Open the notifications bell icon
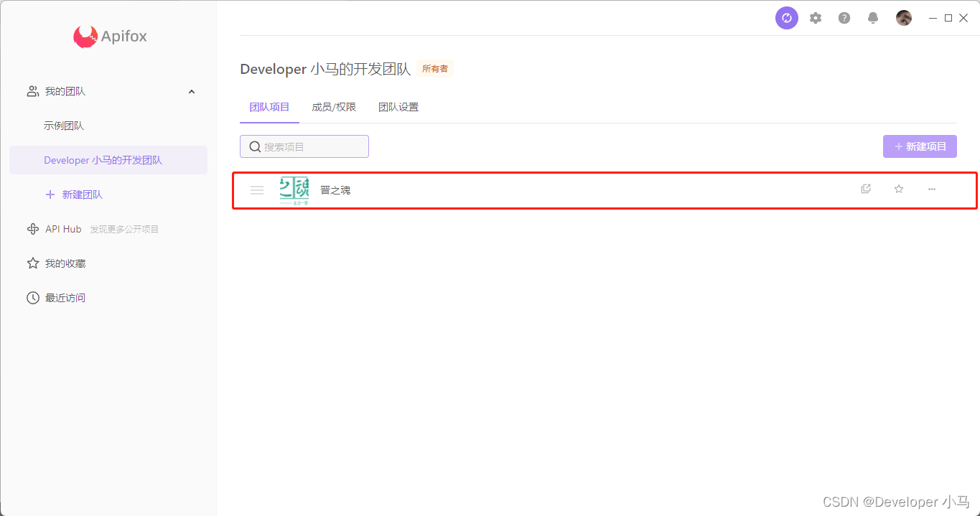980x516 pixels. click(x=873, y=18)
